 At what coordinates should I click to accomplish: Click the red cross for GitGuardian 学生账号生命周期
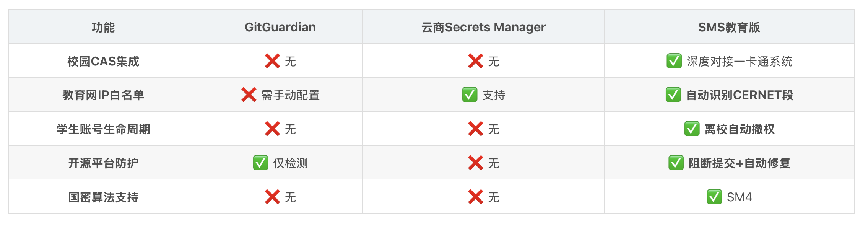(272, 129)
